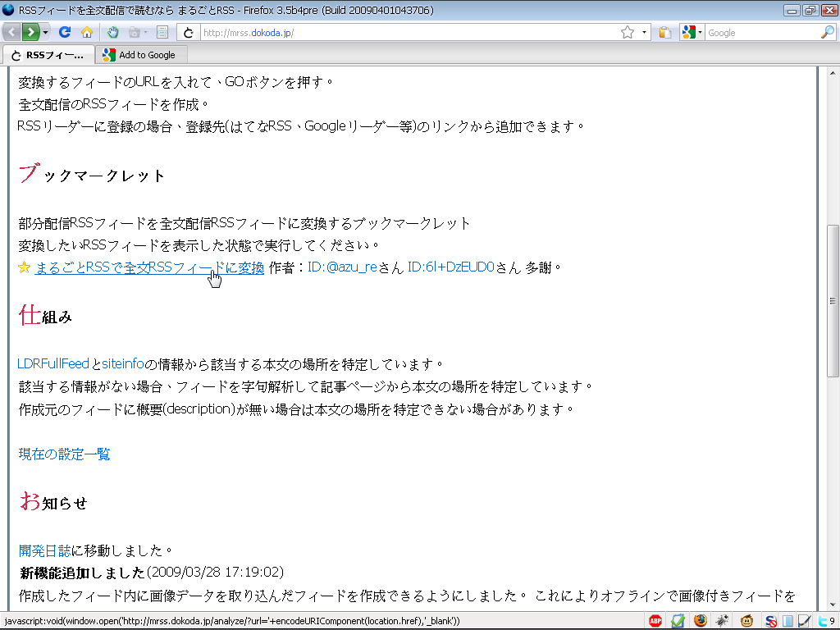Open the address bar history dropdown arrow
The image size is (840, 630).
click(x=644, y=33)
